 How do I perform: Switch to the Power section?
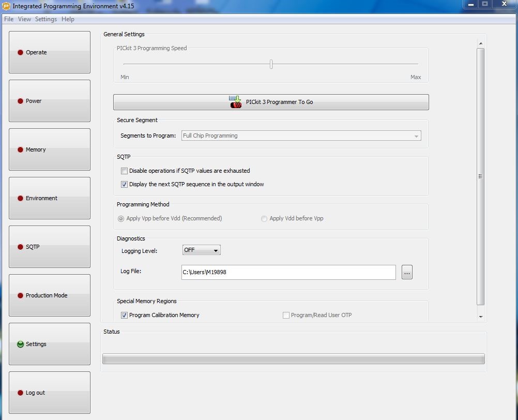pos(50,101)
